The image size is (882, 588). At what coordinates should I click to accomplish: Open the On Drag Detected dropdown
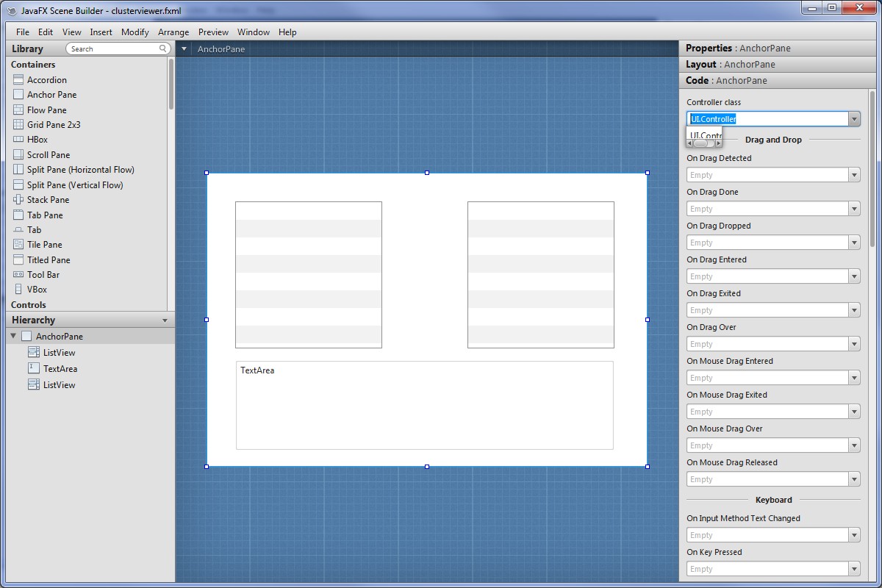click(x=853, y=175)
